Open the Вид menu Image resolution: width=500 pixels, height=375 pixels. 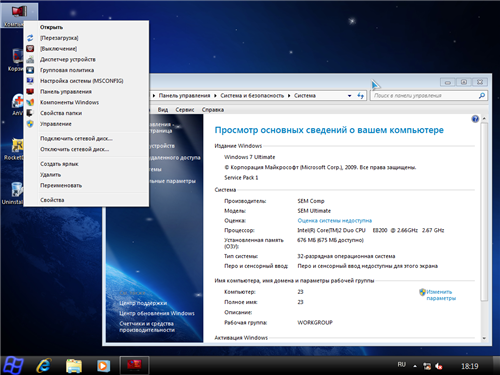click(x=163, y=110)
